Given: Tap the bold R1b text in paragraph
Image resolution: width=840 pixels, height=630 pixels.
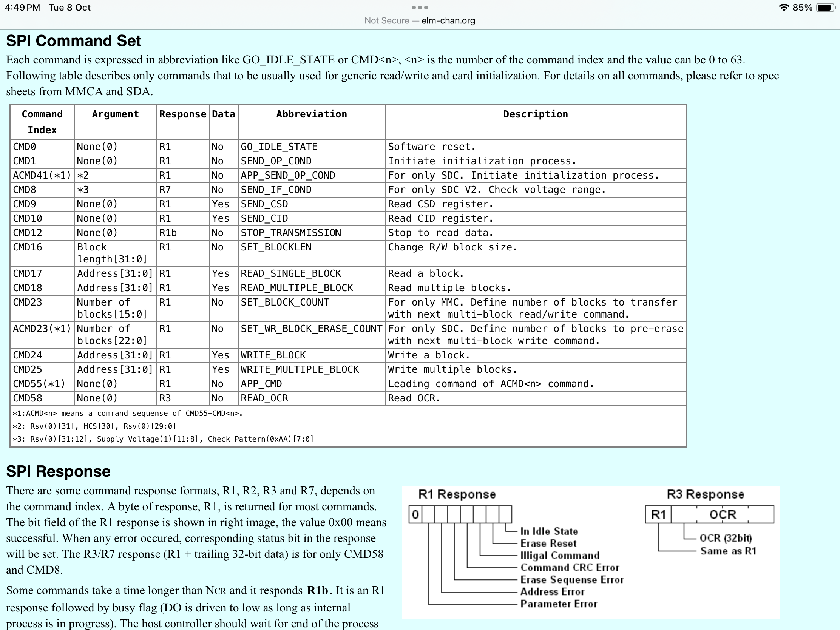Looking at the screenshot, I should coord(318,590).
